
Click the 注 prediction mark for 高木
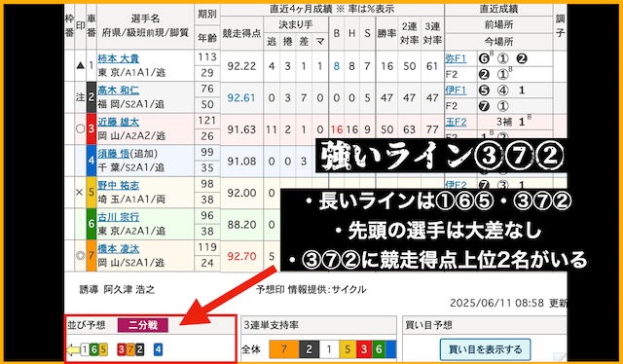[80, 97]
